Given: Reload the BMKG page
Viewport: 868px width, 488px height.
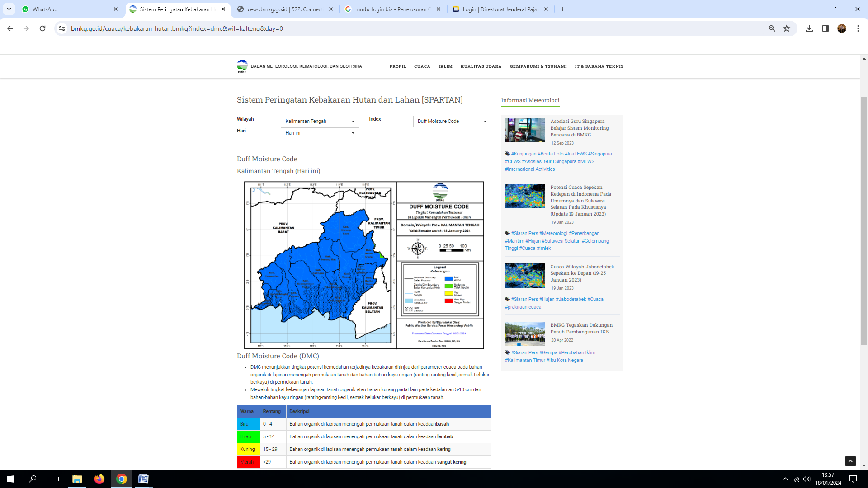Looking at the screenshot, I should click(42, 28).
